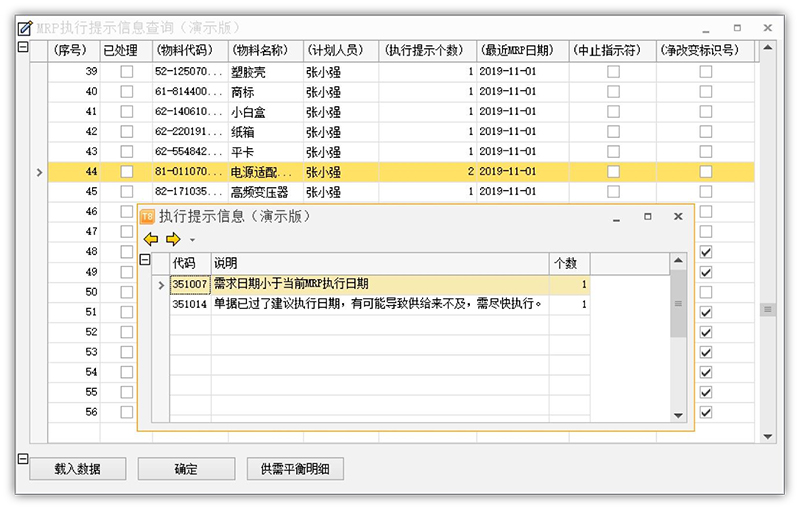Toggle 中止指示符 checkbox for row 40
The width and height of the screenshot is (800, 510).
613,92
